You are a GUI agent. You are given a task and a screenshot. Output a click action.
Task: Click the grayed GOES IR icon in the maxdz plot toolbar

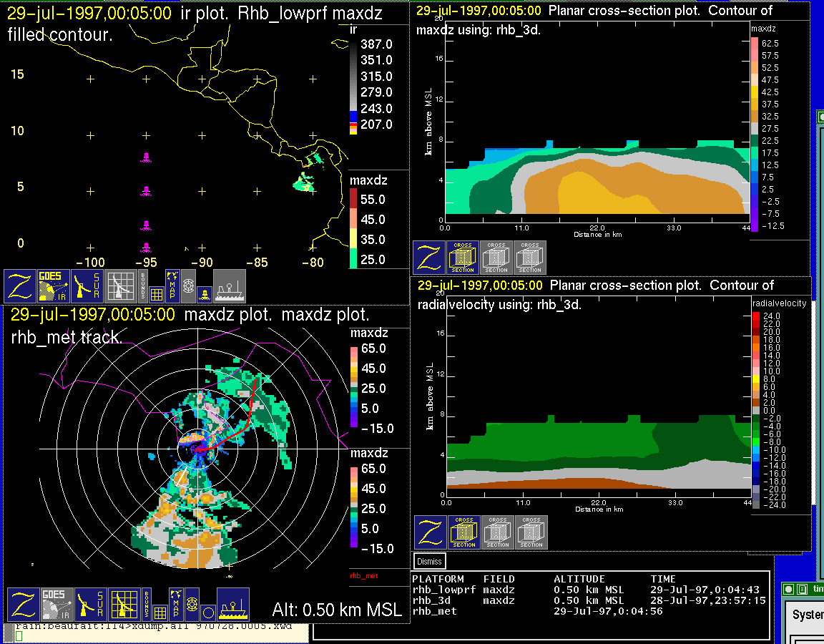56,605
